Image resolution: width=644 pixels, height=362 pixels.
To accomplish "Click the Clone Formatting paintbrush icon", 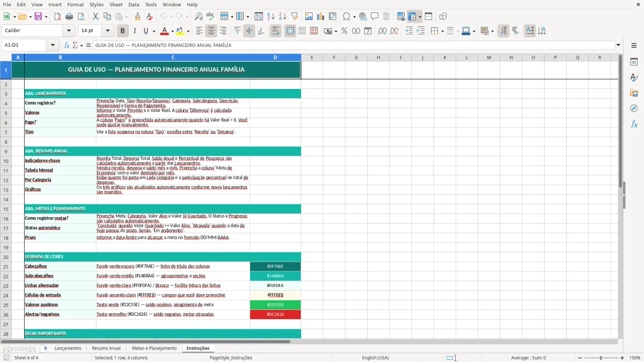I will (138, 17).
